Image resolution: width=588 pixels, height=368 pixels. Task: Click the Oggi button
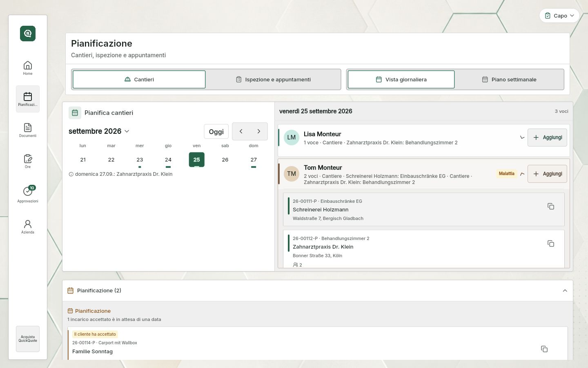pyautogui.click(x=216, y=132)
